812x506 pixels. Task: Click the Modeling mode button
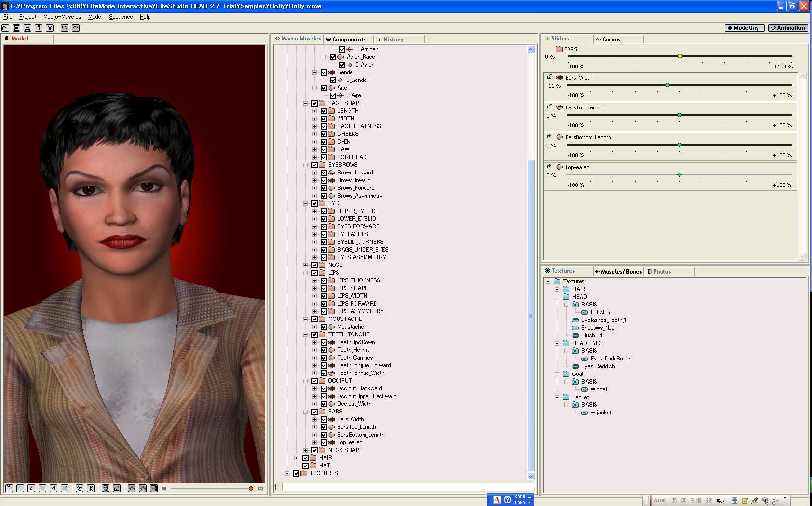pyautogui.click(x=744, y=28)
